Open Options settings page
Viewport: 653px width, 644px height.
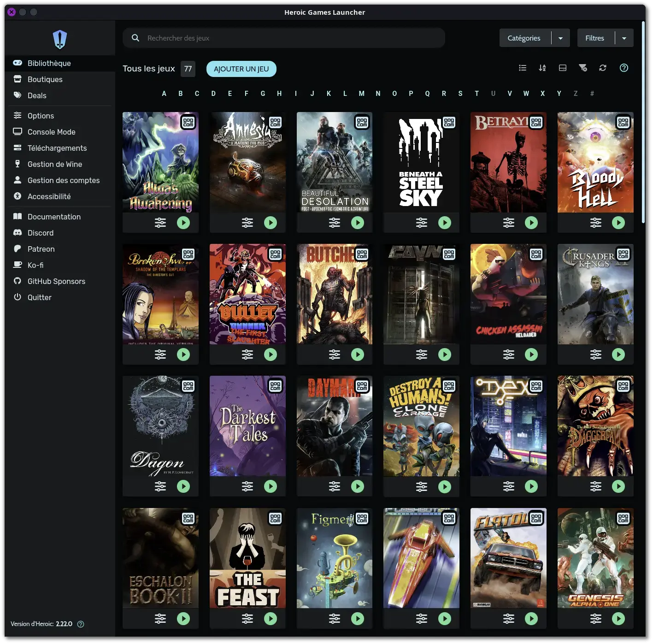[x=60, y=116]
